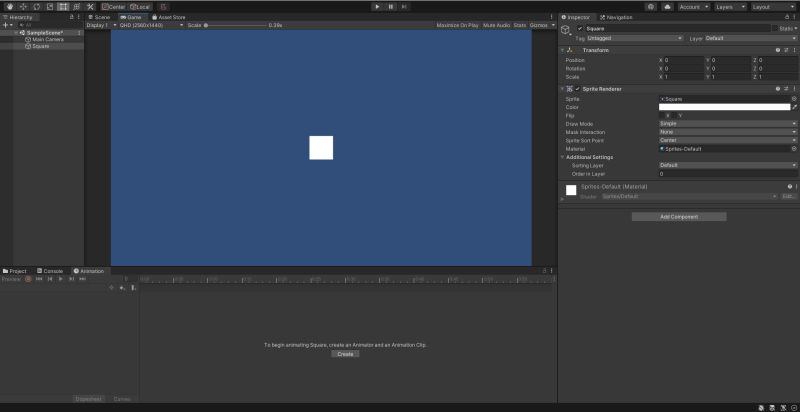Select the Scale tool

coord(49,7)
